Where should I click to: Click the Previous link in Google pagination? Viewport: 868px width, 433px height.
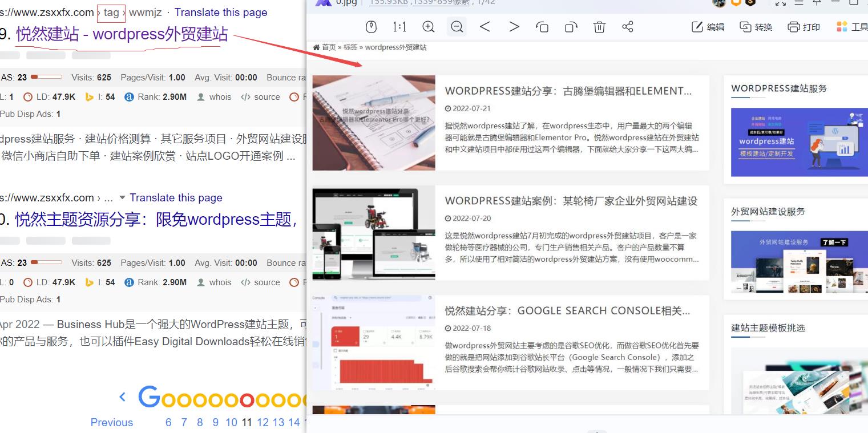click(112, 422)
